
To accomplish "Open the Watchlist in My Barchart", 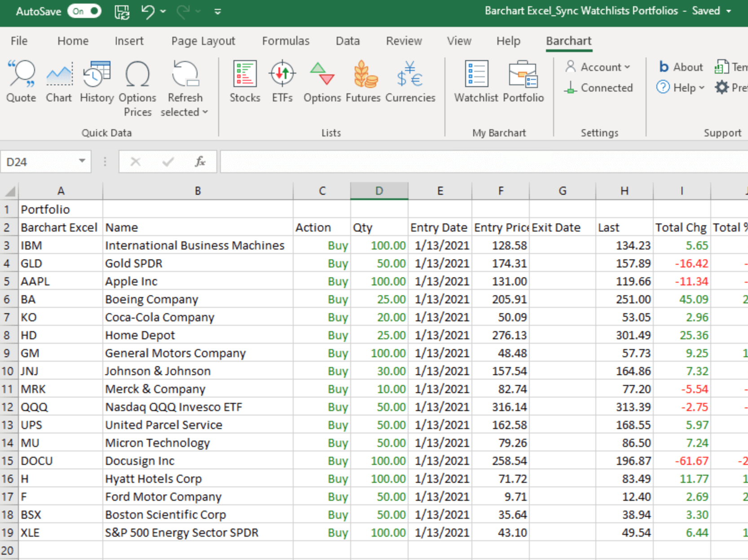I will point(476,82).
